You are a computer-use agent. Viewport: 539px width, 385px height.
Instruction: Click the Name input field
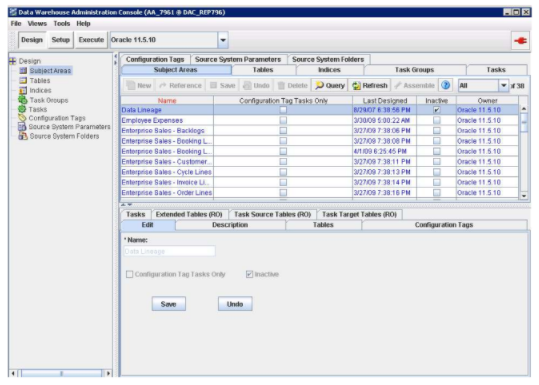(169, 251)
